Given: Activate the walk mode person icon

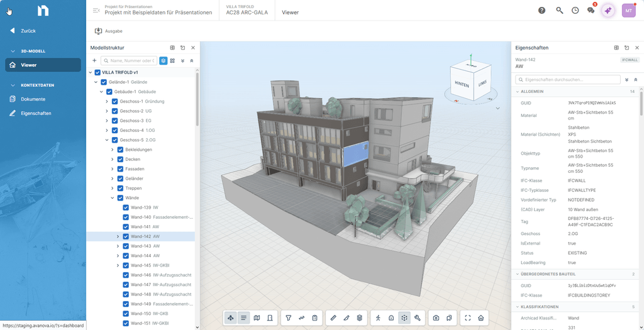Looking at the screenshot, I should coord(378,317).
